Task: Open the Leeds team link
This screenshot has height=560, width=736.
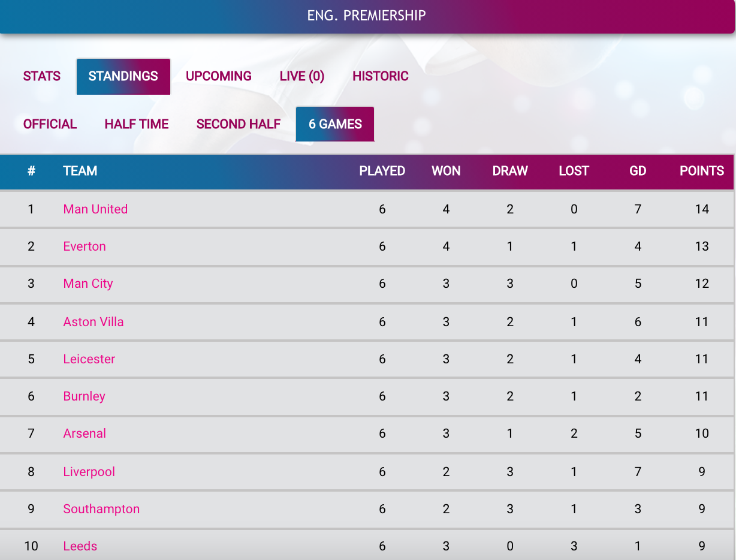Action: click(80, 546)
